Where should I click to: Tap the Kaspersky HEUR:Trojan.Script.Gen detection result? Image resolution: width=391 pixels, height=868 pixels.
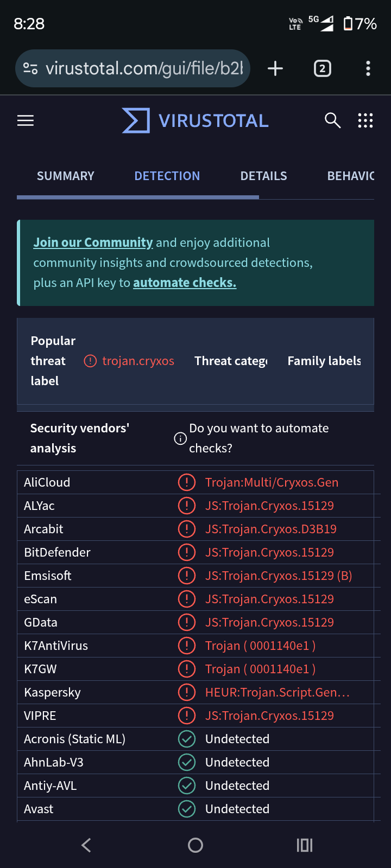tap(277, 692)
